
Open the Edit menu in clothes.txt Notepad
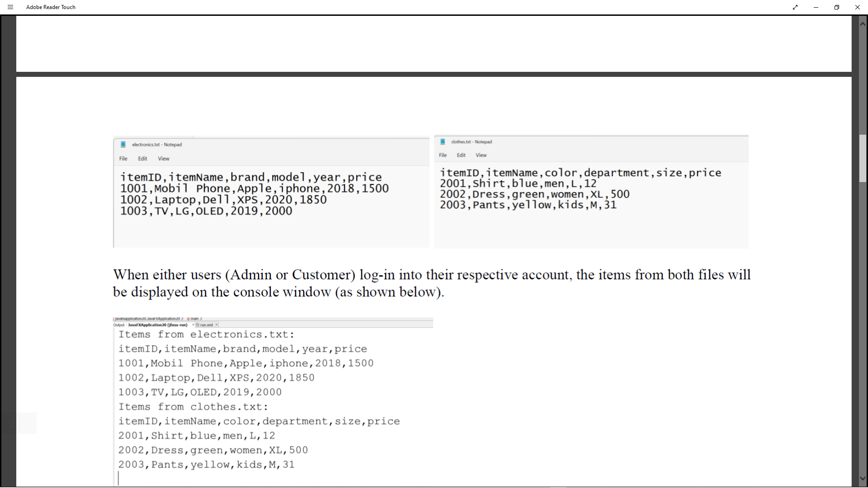[x=461, y=155]
